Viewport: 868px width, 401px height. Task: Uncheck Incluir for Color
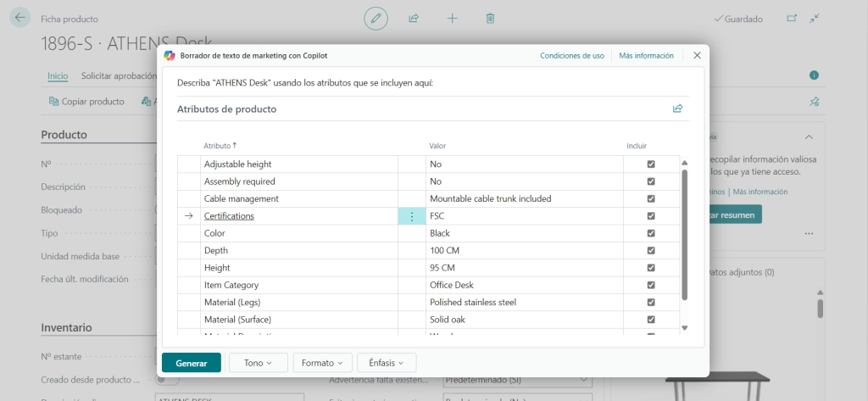click(x=651, y=233)
